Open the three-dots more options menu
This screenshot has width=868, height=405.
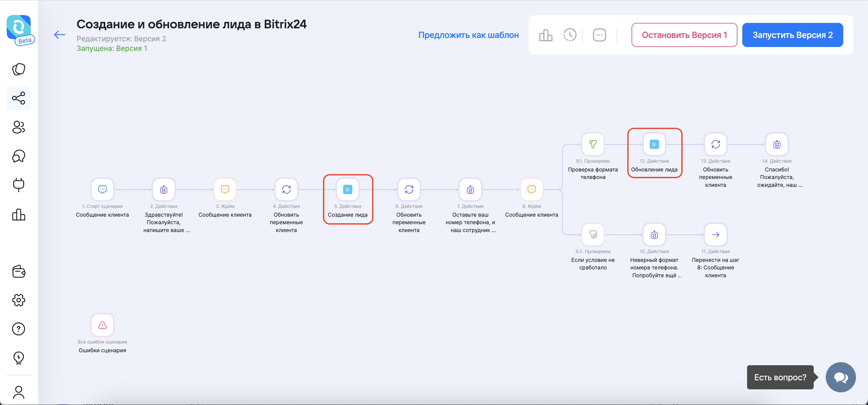599,35
